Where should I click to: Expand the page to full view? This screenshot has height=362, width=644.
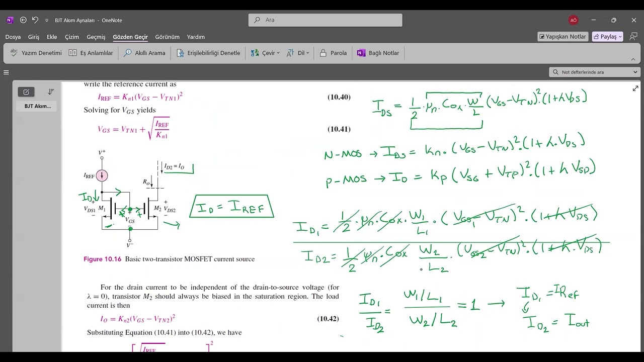(635, 88)
